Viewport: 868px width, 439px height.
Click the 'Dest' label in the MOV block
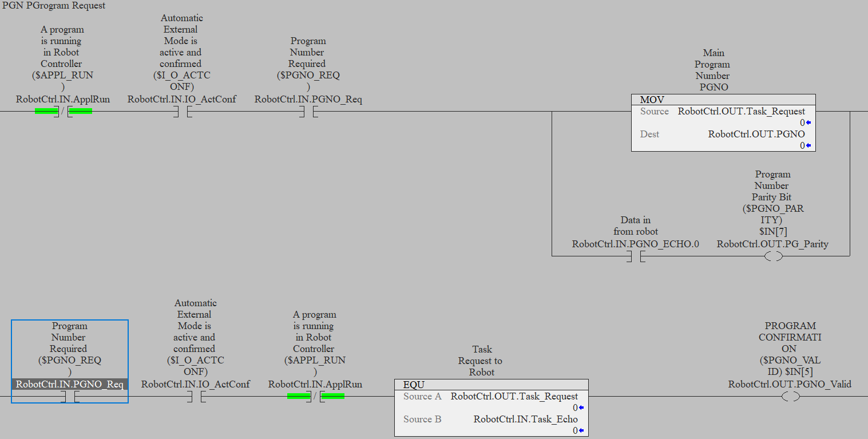(649, 134)
